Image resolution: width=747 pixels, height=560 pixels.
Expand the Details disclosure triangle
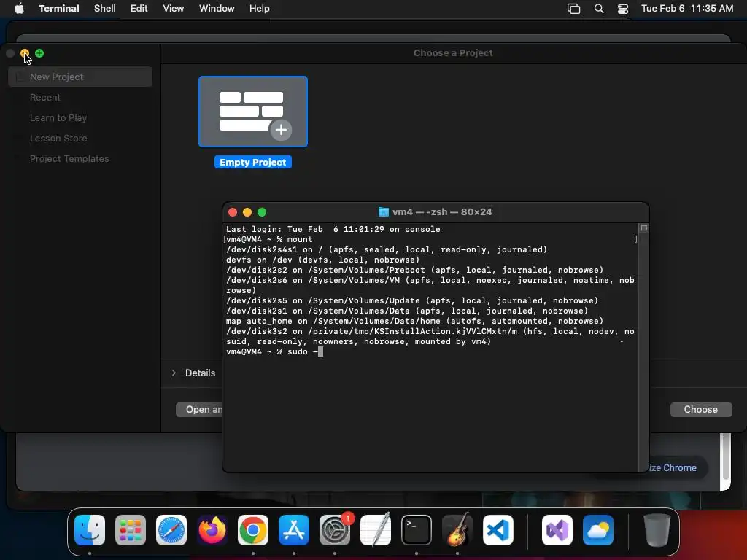(174, 373)
